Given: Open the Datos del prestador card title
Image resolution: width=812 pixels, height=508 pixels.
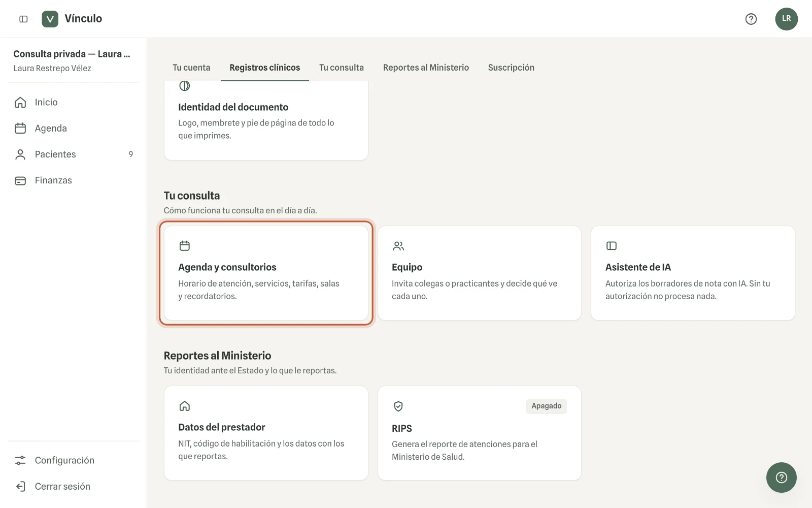Looking at the screenshot, I should pyautogui.click(x=222, y=427).
